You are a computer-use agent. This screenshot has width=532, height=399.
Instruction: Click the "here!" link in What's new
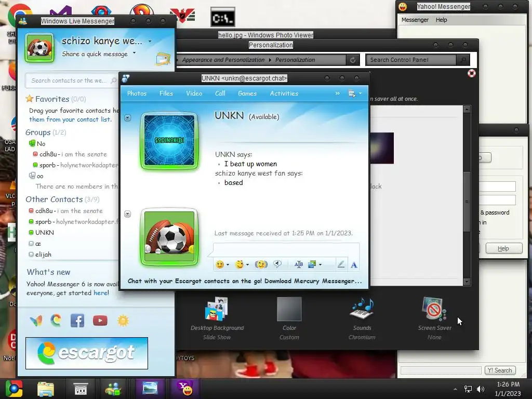101,293
